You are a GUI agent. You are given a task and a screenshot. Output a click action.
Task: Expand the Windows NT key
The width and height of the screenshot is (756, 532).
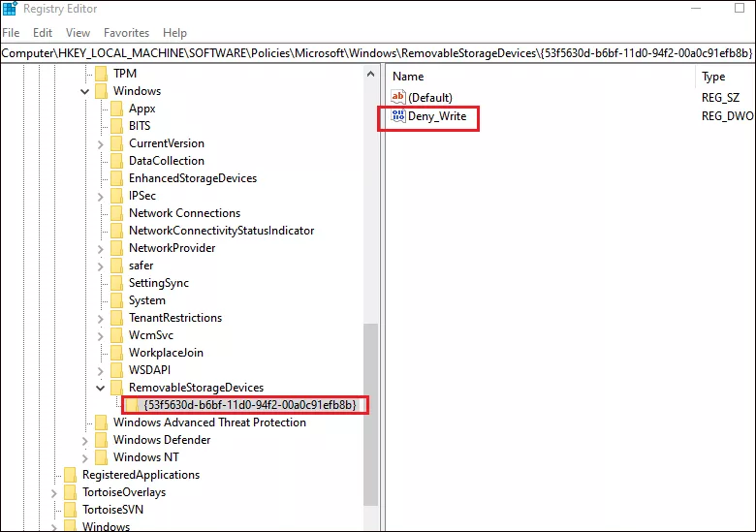pyautogui.click(x=85, y=457)
